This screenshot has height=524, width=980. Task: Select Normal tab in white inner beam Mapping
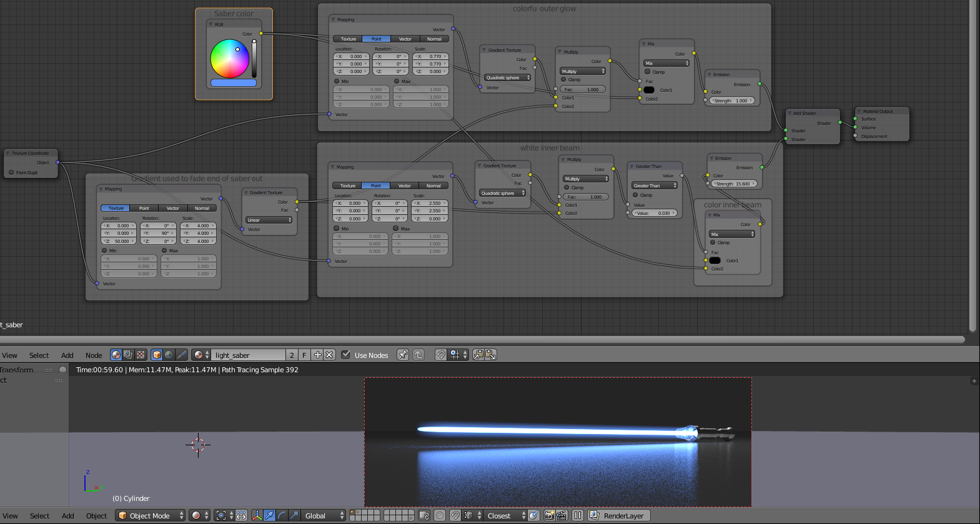point(433,185)
